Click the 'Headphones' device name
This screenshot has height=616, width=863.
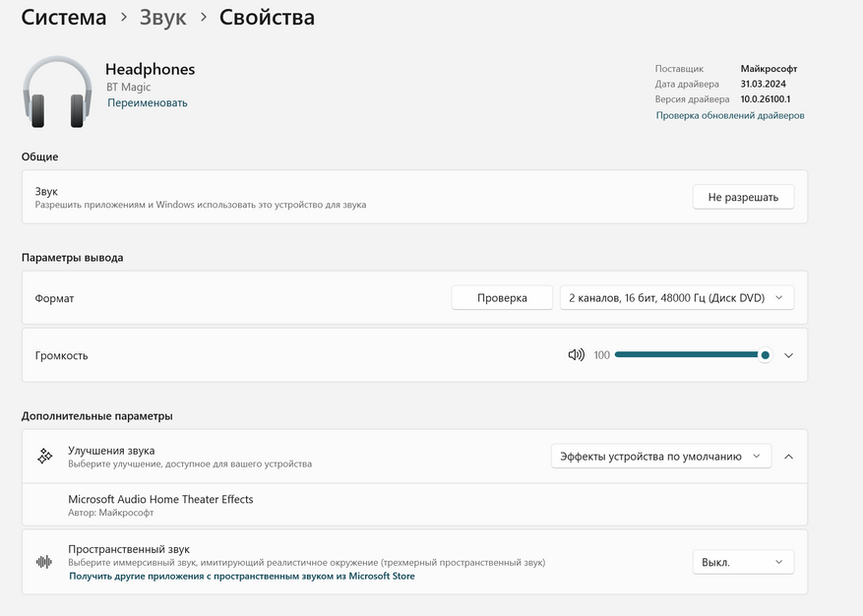(151, 69)
